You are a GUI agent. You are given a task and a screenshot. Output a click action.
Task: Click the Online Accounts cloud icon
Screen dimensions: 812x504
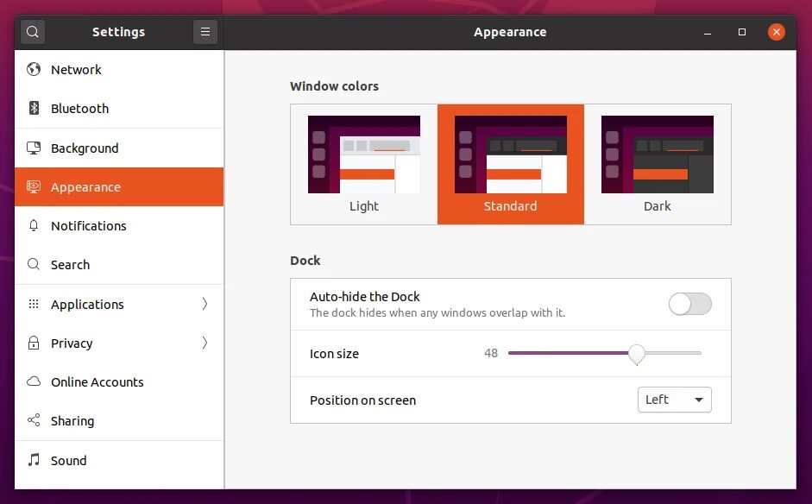pos(34,381)
